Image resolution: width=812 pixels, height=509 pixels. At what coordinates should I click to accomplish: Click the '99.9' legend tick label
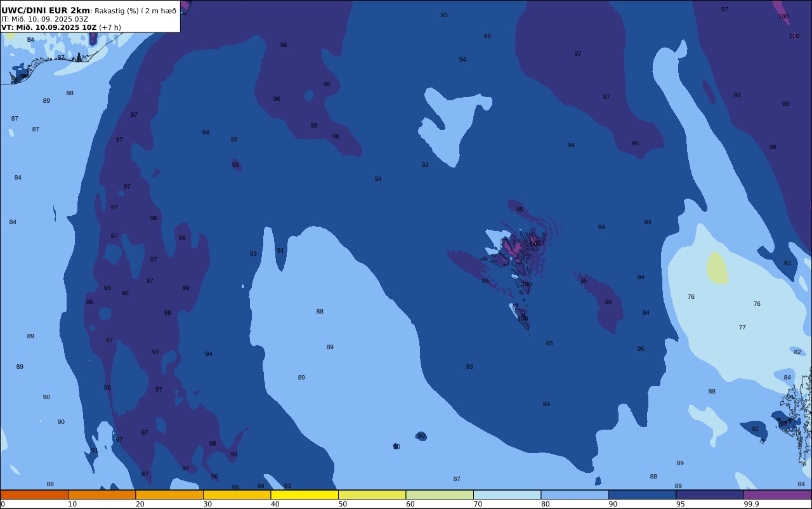751,504
